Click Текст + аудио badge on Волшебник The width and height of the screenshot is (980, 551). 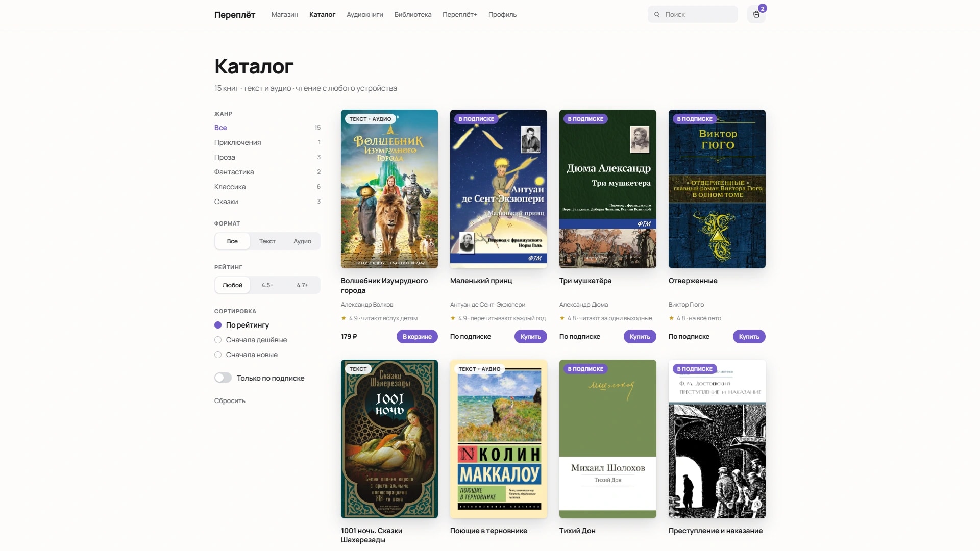pos(371,119)
